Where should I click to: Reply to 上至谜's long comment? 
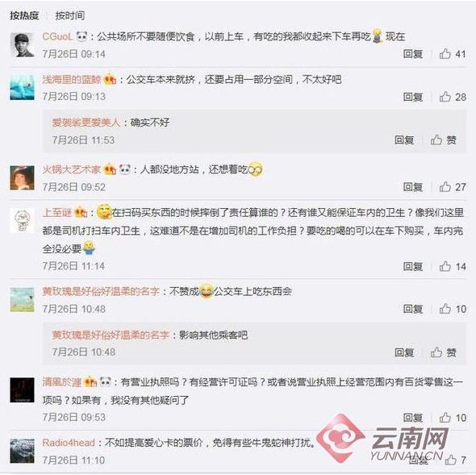coord(413,266)
